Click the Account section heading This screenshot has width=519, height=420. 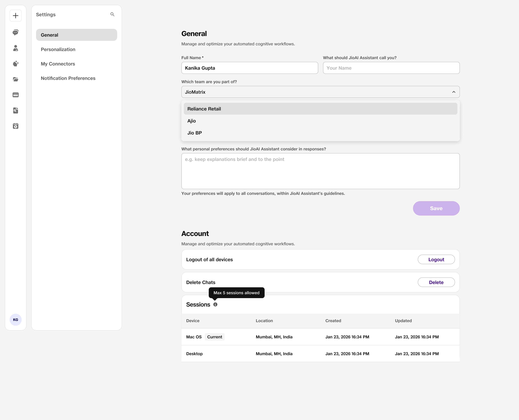click(195, 233)
